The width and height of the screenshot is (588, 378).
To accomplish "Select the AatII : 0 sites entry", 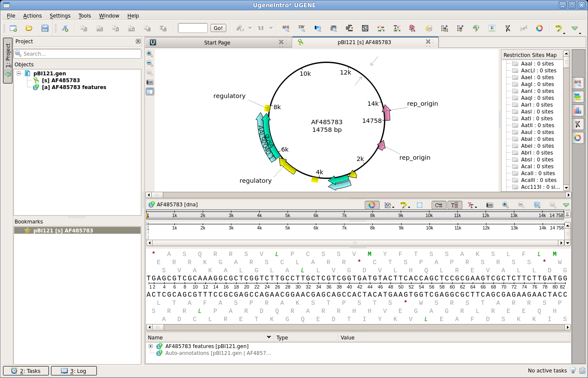I will click(x=537, y=125).
